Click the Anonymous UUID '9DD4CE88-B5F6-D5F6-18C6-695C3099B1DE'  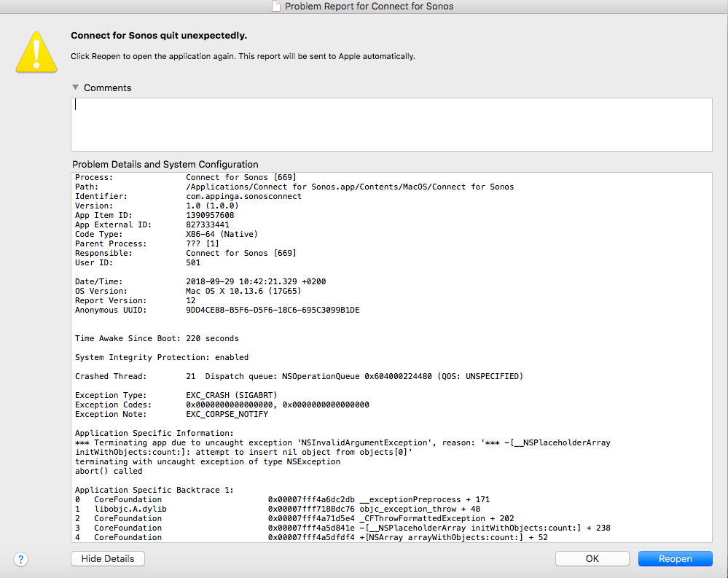click(273, 310)
